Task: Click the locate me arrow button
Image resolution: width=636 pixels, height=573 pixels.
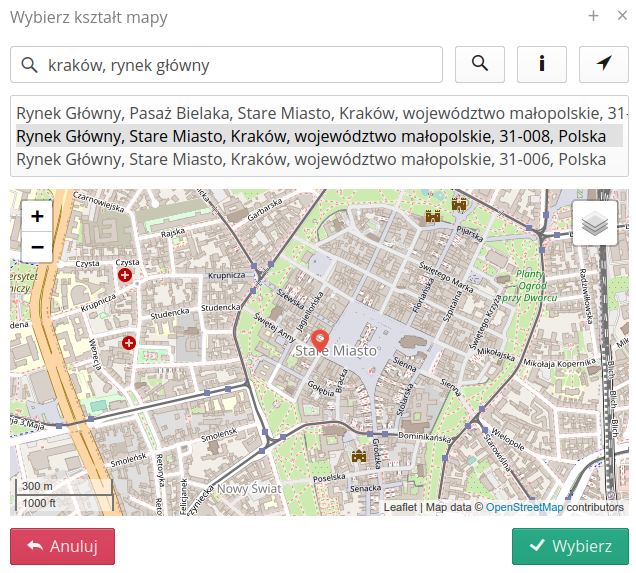Action: (x=604, y=64)
